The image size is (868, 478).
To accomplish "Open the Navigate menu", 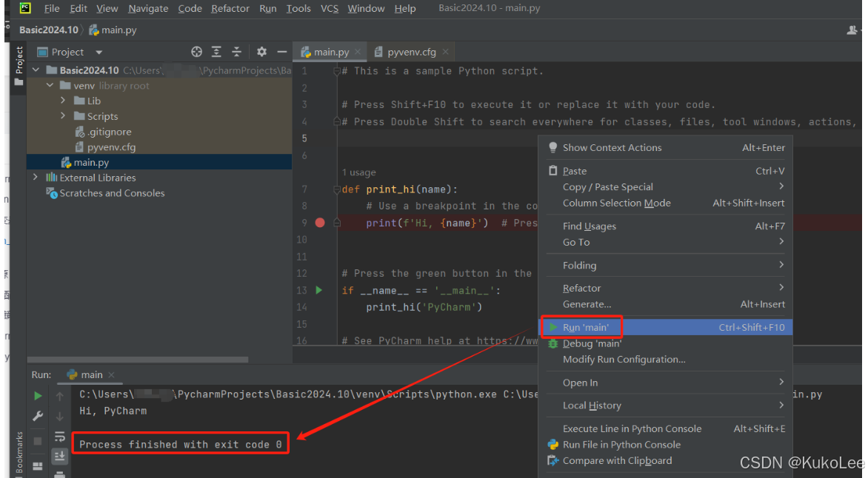I will pyautogui.click(x=148, y=8).
